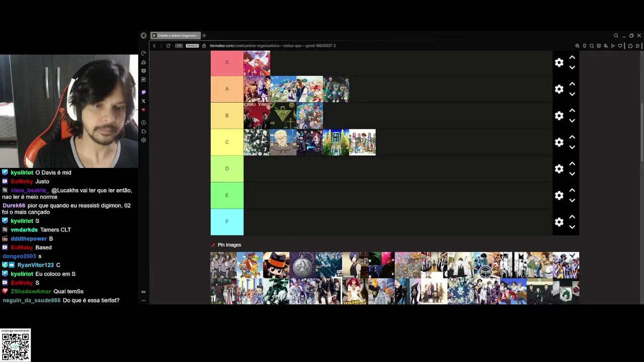644x362 pixels.
Task: Click the orange A tier label
Action: (227, 89)
